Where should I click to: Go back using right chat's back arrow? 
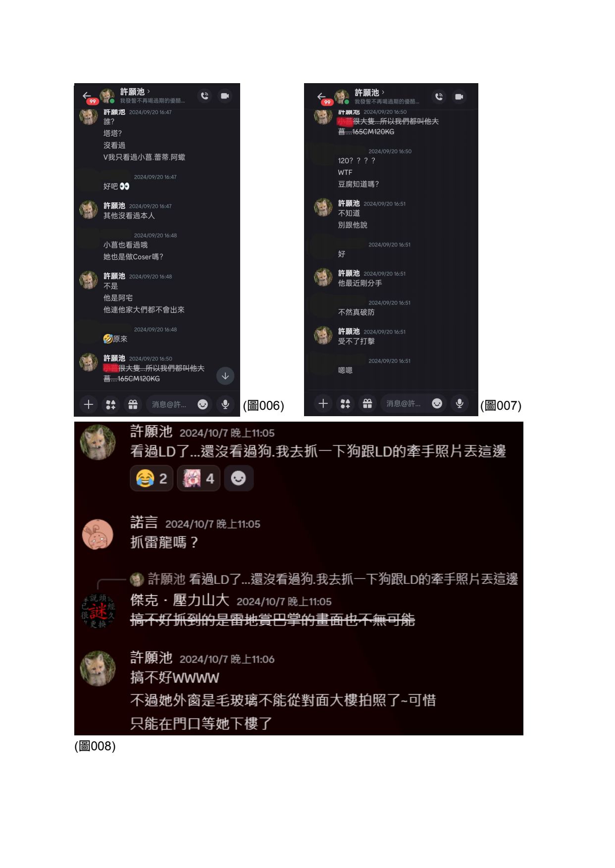[321, 96]
